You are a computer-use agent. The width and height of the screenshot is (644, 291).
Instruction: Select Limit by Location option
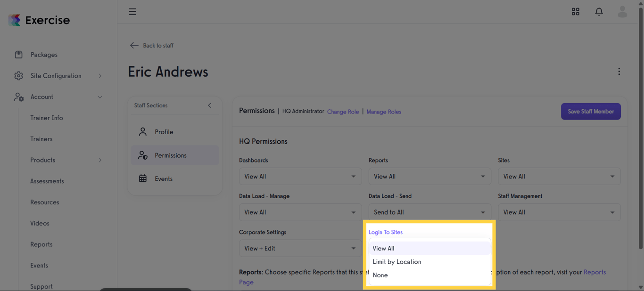[x=396, y=262]
